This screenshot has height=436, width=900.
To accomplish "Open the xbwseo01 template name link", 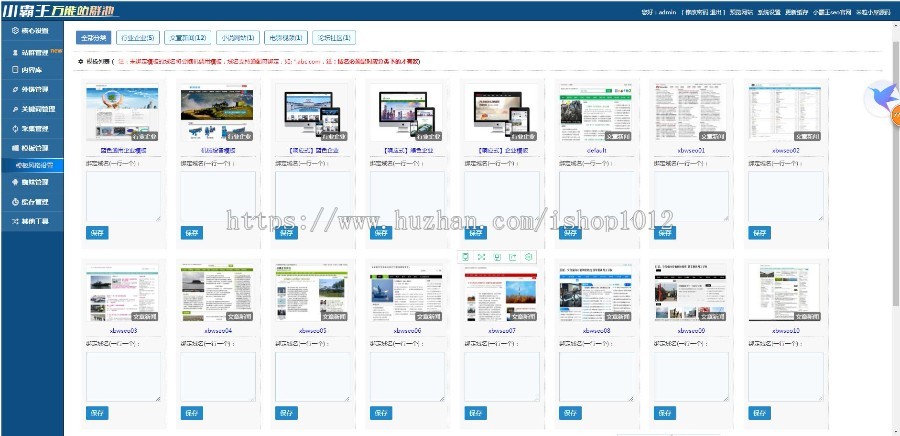I will pyautogui.click(x=691, y=151).
